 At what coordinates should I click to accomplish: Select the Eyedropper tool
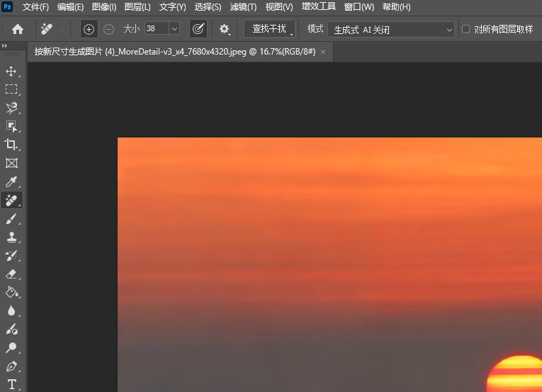point(11,182)
